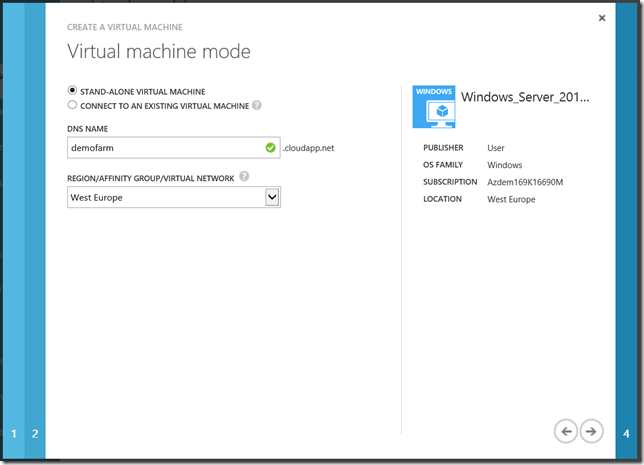
Task: Click the PUBLISHER label in the summary
Action: pyautogui.click(x=443, y=147)
